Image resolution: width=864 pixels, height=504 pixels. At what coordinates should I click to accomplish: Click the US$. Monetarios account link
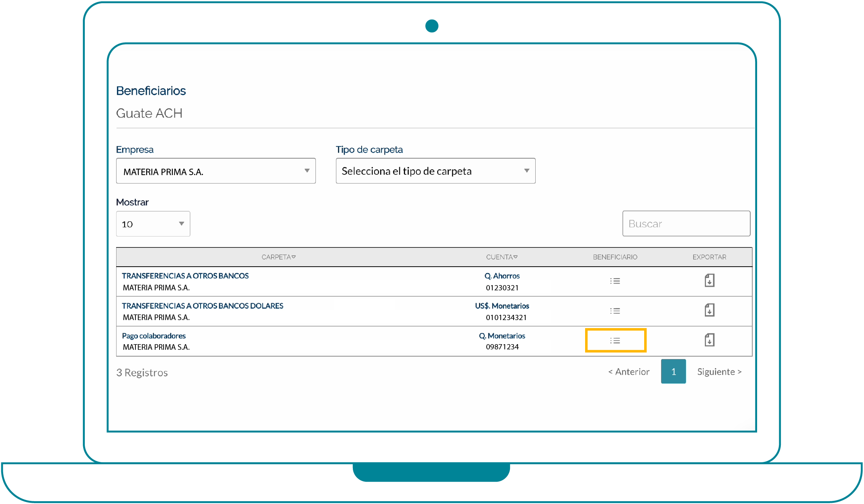click(x=502, y=306)
